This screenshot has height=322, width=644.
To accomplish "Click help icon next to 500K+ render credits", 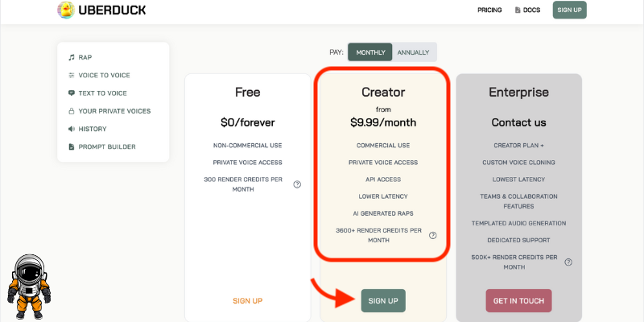I will [568, 262].
